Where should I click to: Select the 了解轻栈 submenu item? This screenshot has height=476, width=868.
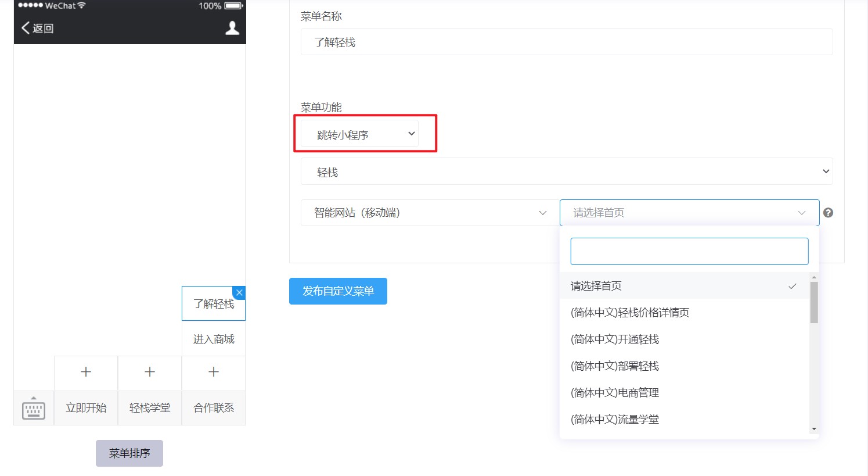(x=214, y=303)
